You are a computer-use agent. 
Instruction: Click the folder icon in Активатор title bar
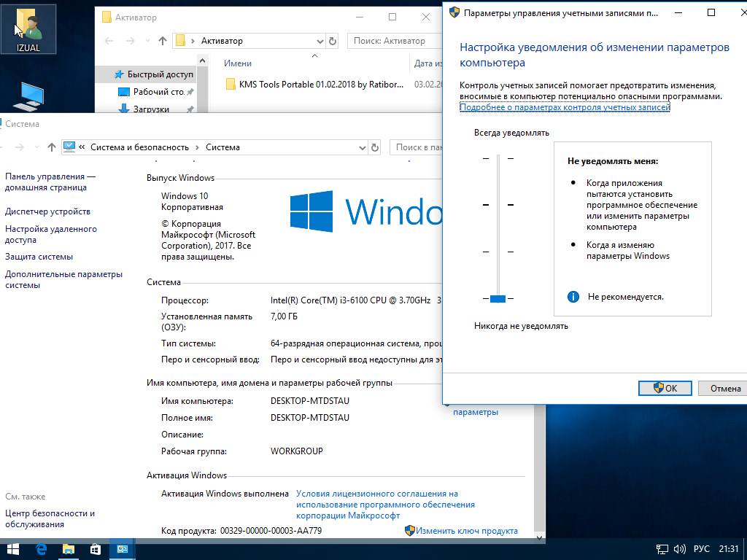[107, 17]
